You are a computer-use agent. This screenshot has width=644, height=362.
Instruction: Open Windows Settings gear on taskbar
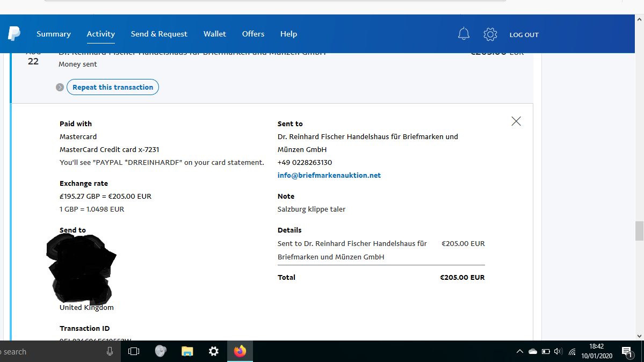coord(214,351)
